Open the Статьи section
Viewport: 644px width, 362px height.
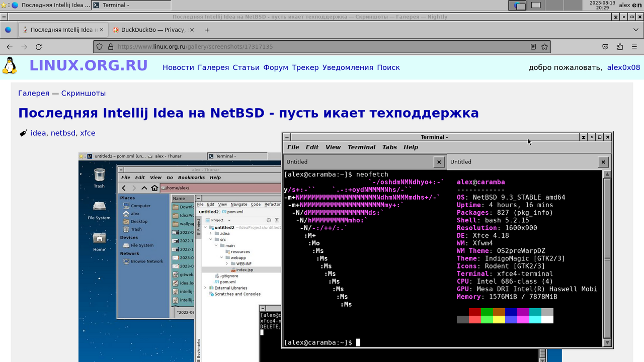[x=246, y=67]
